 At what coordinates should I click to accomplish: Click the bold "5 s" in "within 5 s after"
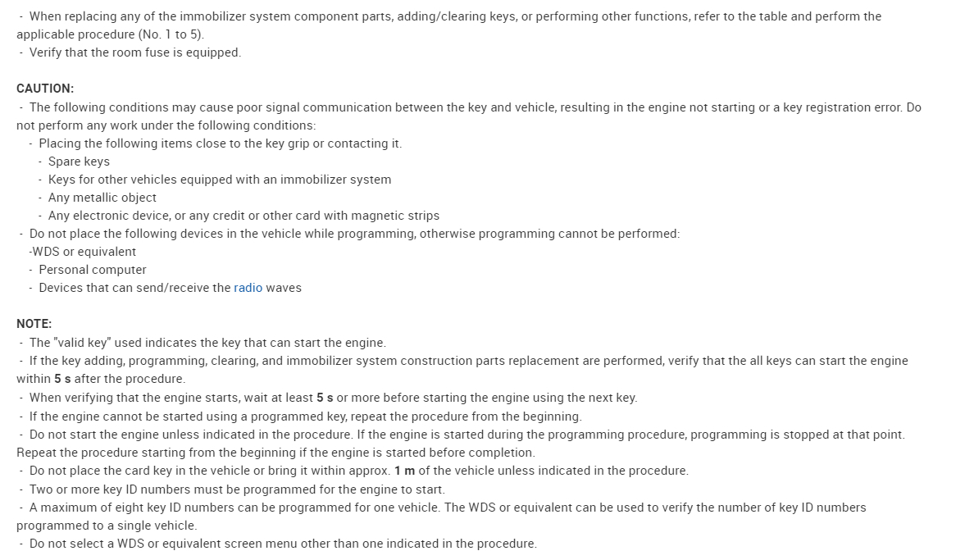62,379
